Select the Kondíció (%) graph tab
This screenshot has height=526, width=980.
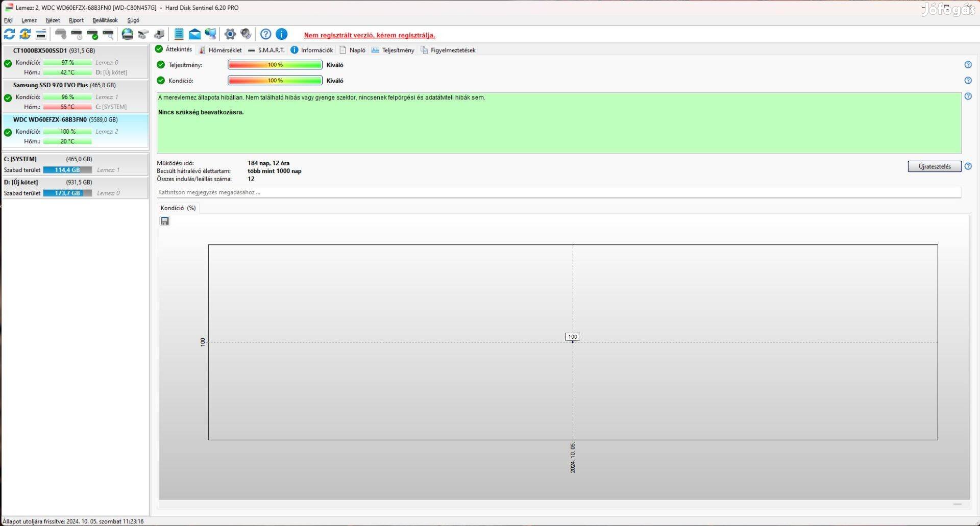178,208
